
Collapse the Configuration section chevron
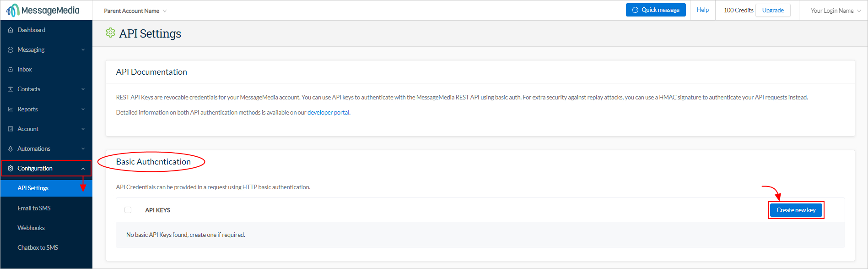coord(83,168)
